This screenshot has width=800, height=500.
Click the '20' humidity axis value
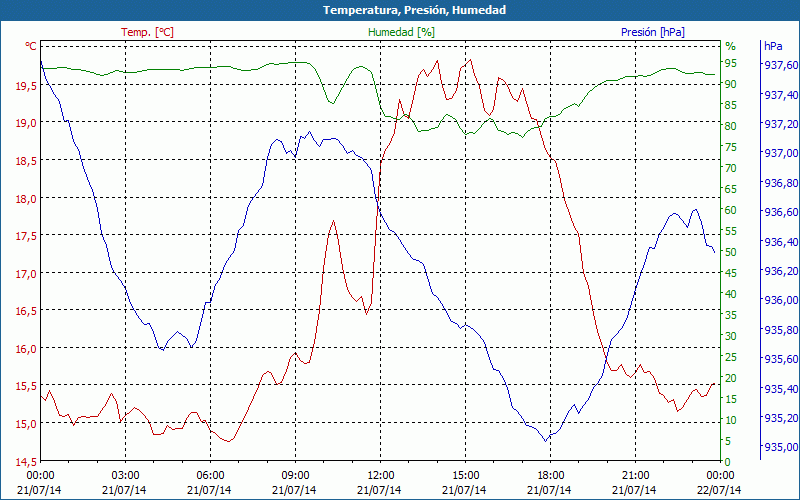click(x=731, y=378)
